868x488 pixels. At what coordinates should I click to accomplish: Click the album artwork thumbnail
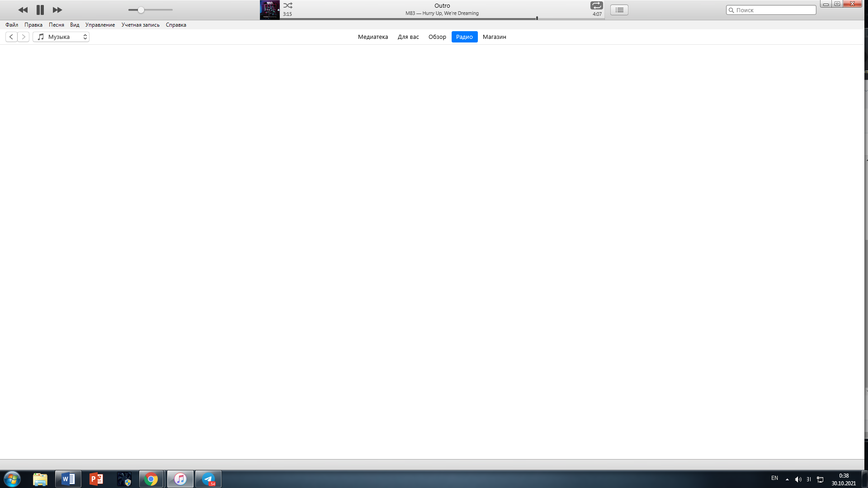tap(269, 10)
